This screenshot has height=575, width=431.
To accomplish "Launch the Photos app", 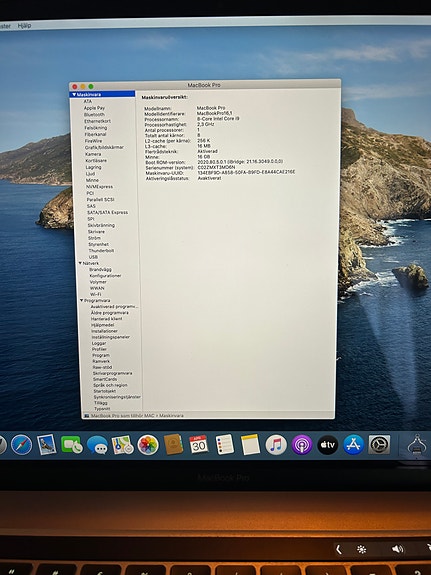I will [x=148, y=445].
